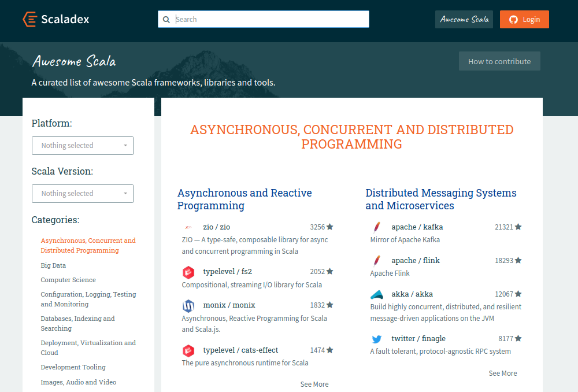Click 'The pure asynchronous runtime for Scala' text
Image resolution: width=578 pixels, height=392 pixels.
click(245, 363)
